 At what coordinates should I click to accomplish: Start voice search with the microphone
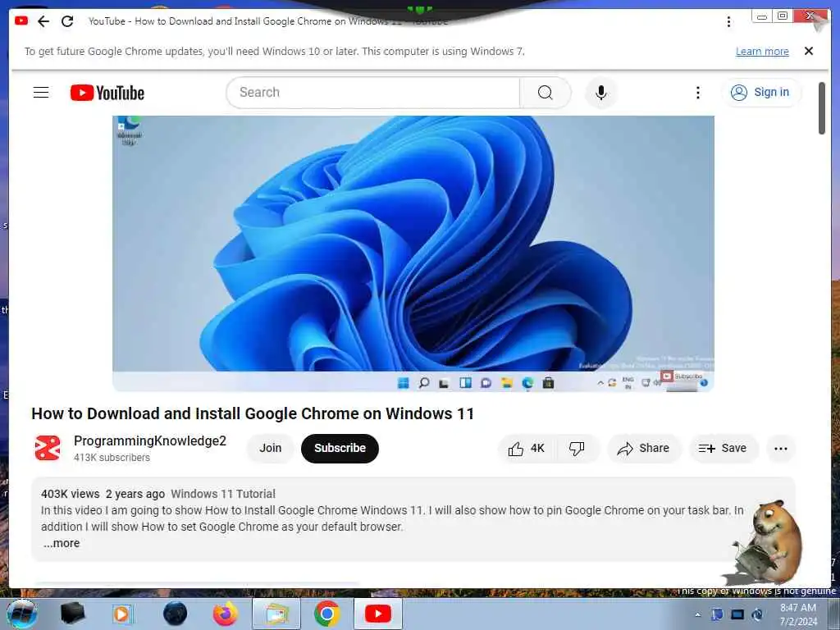click(x=601, y=93)
